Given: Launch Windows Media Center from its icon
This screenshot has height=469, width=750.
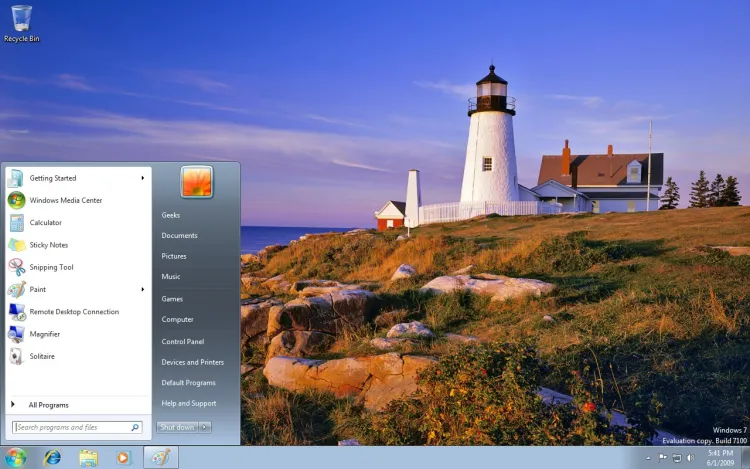Looking at the screenshot, I should (x=16, y=200).
